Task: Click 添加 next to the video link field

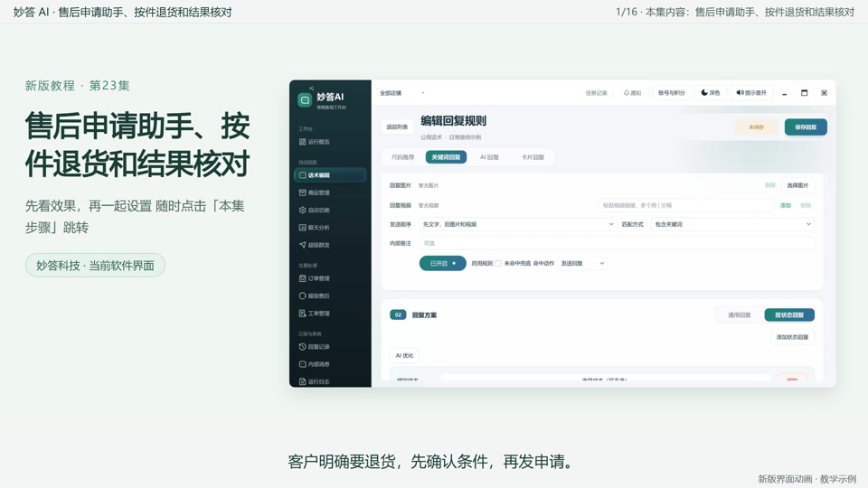Action: click(786, 205)
